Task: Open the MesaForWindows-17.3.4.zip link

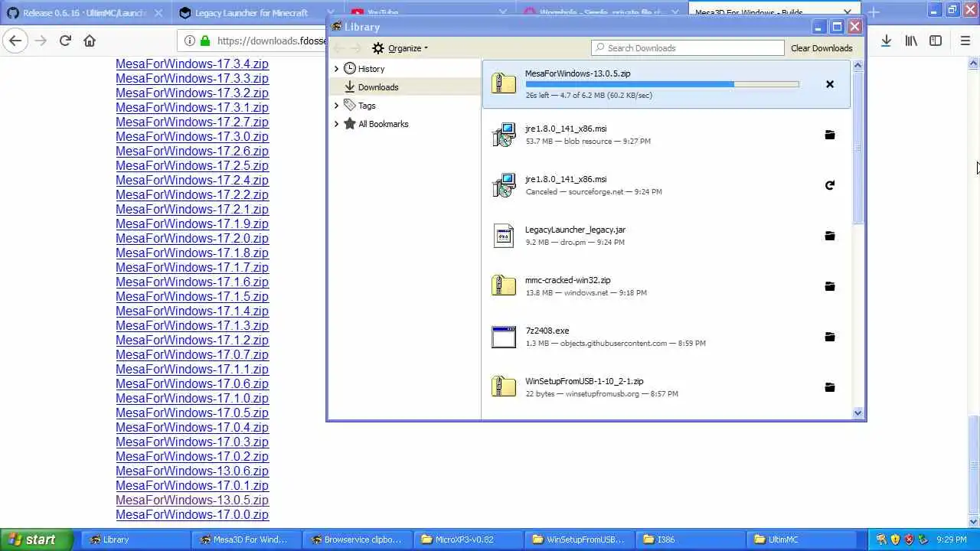Action: click(192, 64)
